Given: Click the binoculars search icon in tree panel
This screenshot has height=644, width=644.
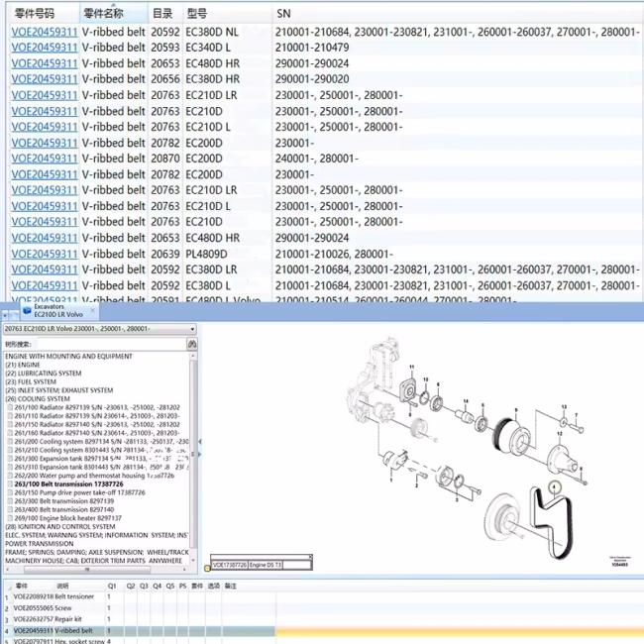Looking at the screenshot, I should pos(192,344).
